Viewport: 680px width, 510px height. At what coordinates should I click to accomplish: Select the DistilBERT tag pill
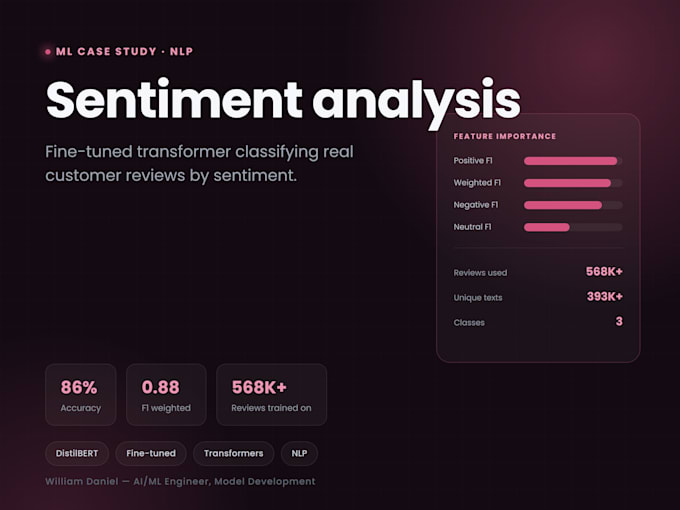pos(77,454)
